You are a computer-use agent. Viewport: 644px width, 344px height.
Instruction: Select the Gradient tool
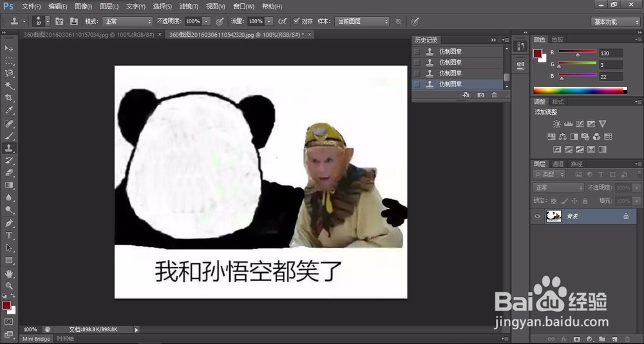(9, 186)
